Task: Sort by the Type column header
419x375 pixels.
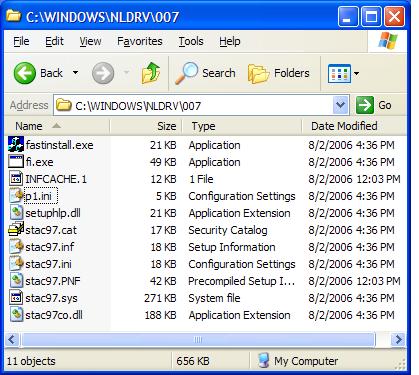Action: tap(242, 126)
